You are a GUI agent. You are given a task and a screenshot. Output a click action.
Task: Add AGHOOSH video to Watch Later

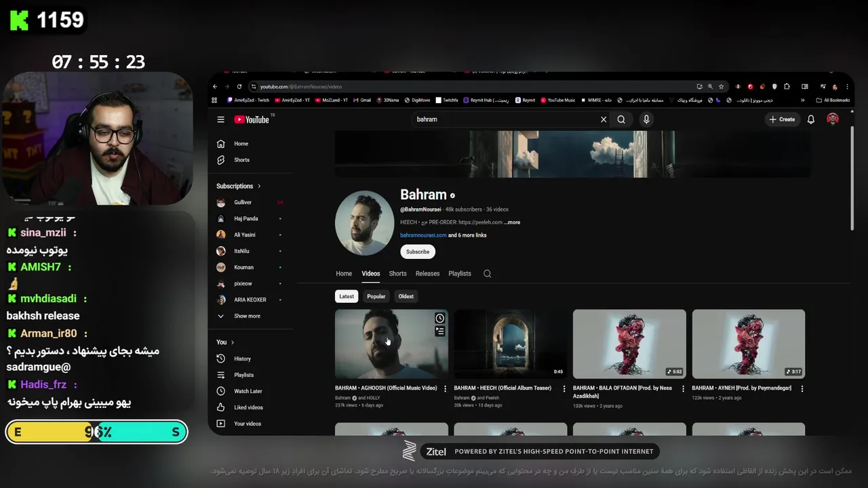tap(440, 319)
